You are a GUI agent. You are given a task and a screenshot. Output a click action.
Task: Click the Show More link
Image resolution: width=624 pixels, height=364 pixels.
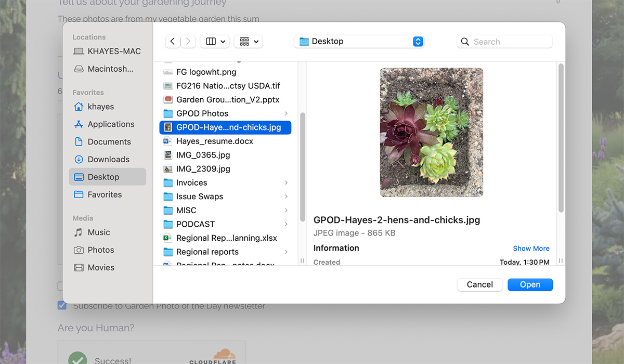click(x=531, y=249)
